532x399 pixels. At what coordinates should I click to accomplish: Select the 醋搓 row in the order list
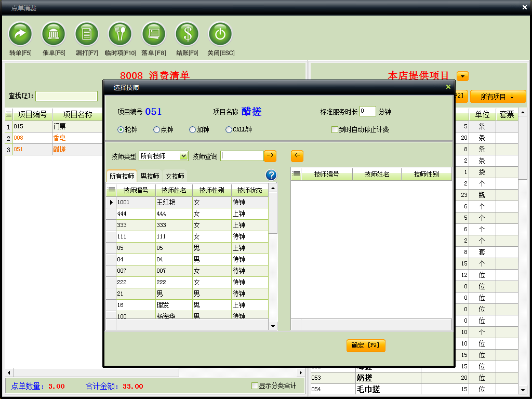pos(54,149)
